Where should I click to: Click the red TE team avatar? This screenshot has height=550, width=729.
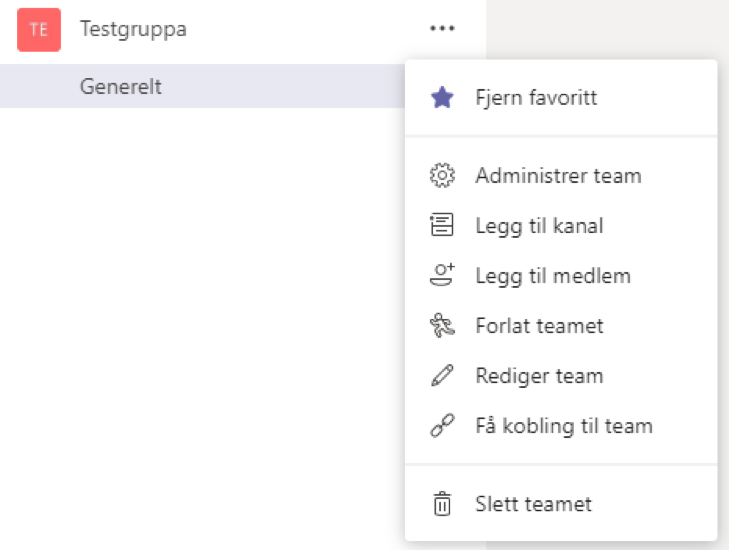click(39, 30)
